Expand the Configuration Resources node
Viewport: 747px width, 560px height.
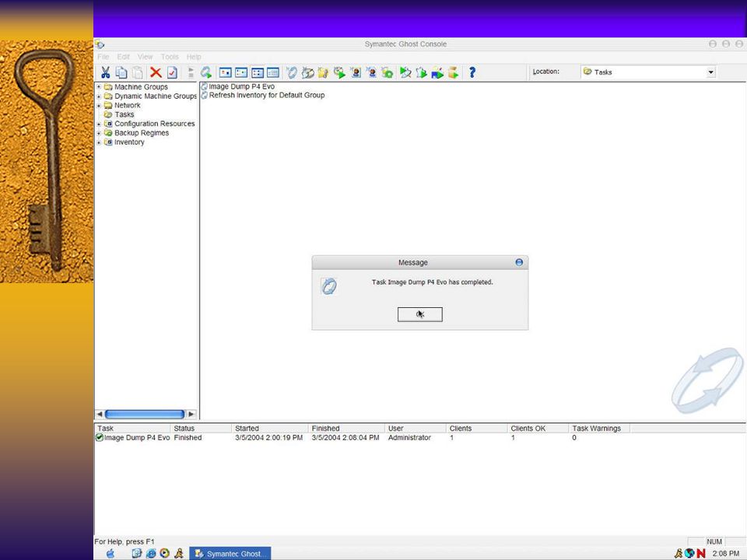(x=99, y=124)
